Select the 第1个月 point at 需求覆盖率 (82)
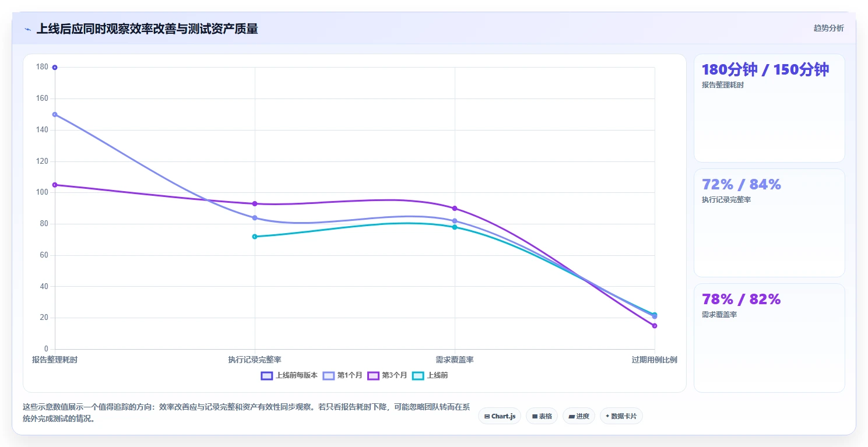868x447 pixels. coord(455,221)
